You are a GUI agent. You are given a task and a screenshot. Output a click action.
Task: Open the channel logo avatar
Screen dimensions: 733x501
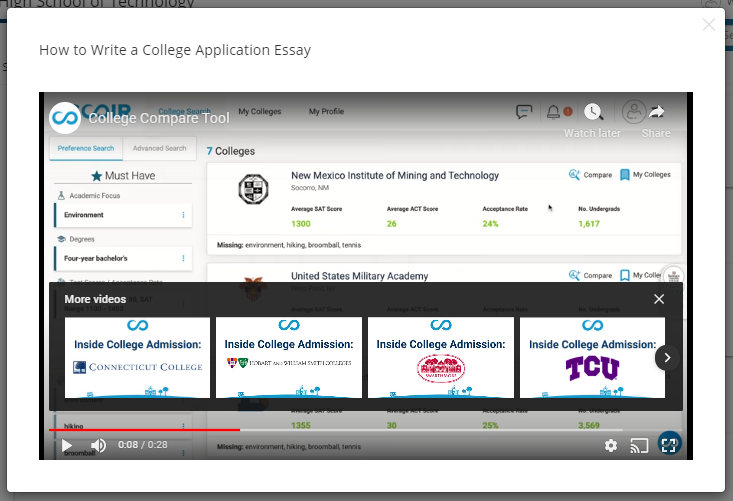pyautogui.click(x=65, y=118)
